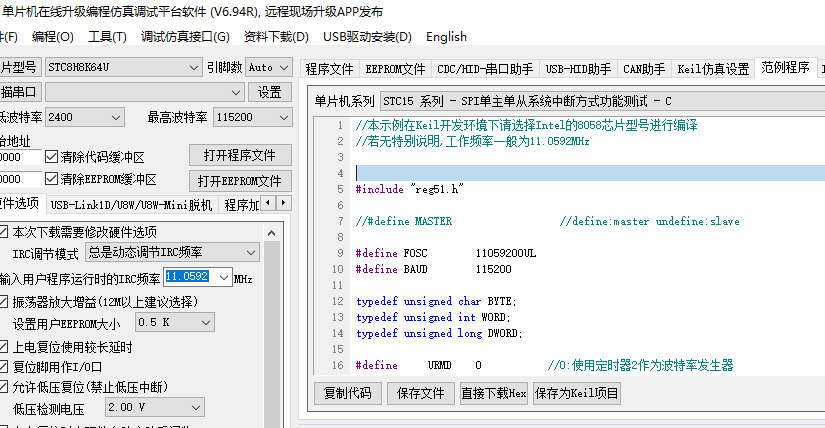Click the 复制代码 button
The width and height of the screenshot is (825, 428).
pyautogui.click(x=347, y=393)
